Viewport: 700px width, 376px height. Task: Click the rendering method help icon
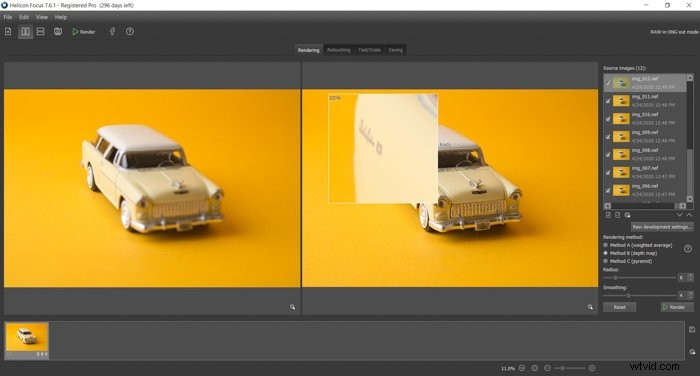point(688,249)
